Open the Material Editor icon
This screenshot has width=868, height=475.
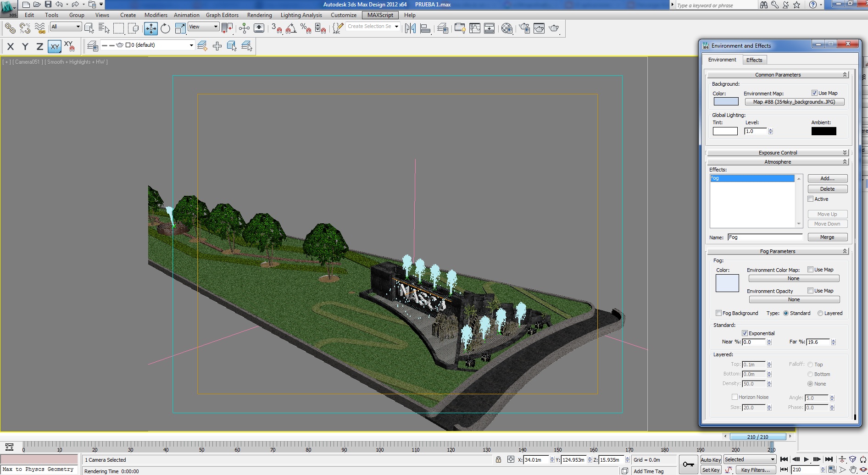tap(506, 28)
